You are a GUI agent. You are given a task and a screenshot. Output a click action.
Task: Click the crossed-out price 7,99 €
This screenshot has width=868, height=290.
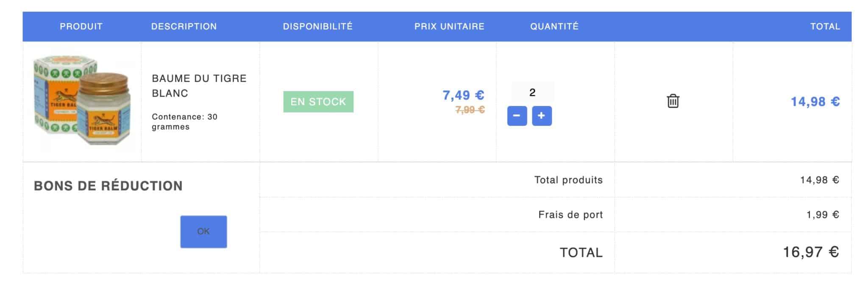click(x=470, y=110)
